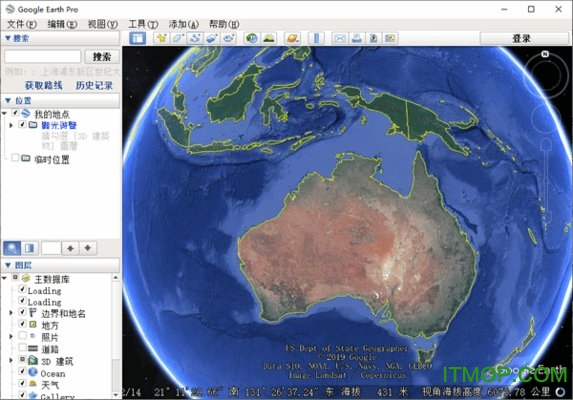This screenshot has width=573, height=400.
Task: Toggle the 我的地点 checkbox
Action: coord(15,113)
